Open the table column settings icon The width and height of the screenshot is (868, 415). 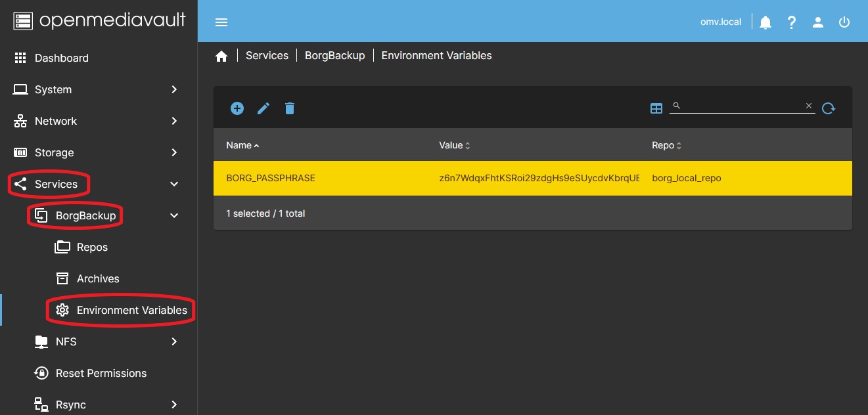tap(656, 108)
